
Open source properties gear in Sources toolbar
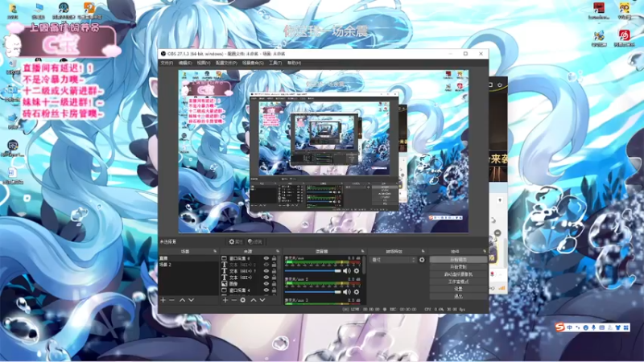coord(243,300)
